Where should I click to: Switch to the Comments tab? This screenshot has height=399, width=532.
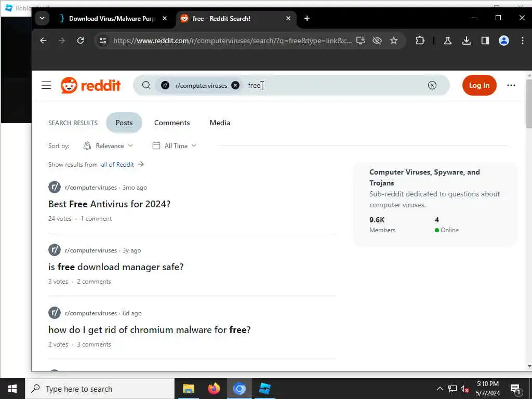pyautogui.click(x=171, y=123)
